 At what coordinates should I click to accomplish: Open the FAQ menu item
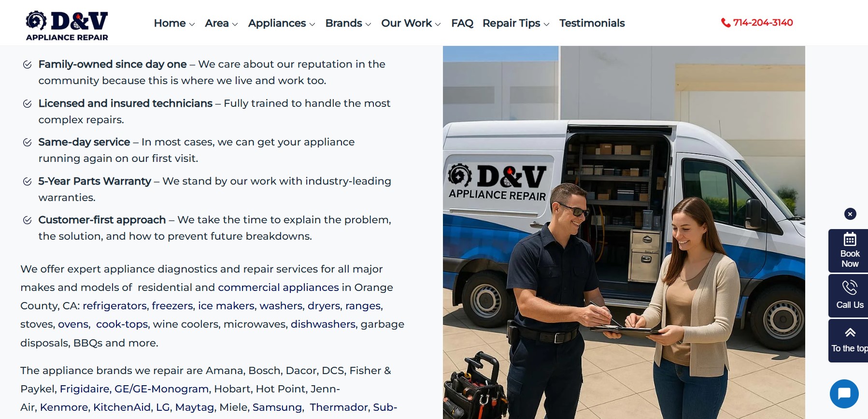coord(462,23)
